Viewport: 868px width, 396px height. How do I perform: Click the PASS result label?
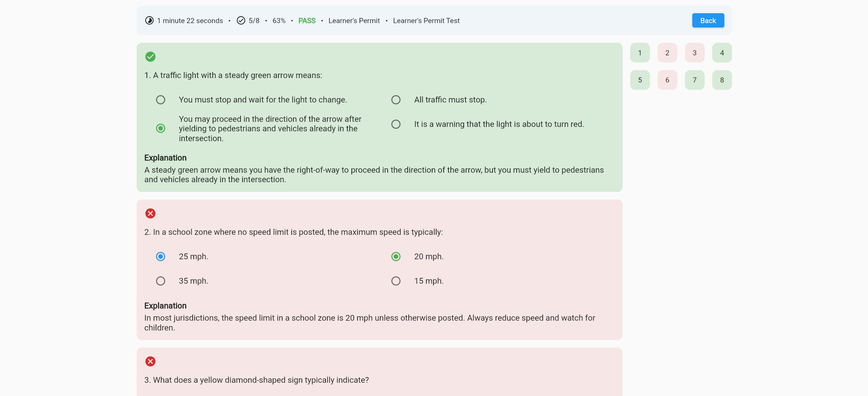click(307, 21)
